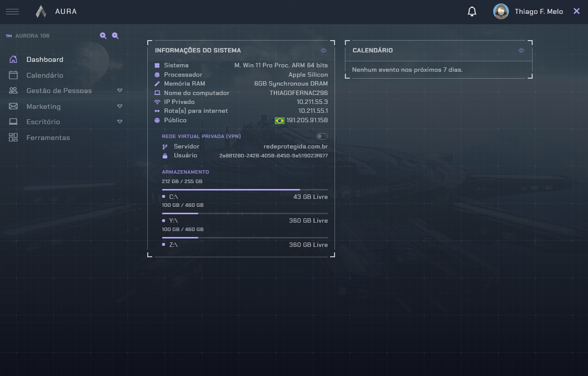This screenshot has width=588, height=376.
Task: Click the zoom out magnifier icon
Action: [115, 36]
